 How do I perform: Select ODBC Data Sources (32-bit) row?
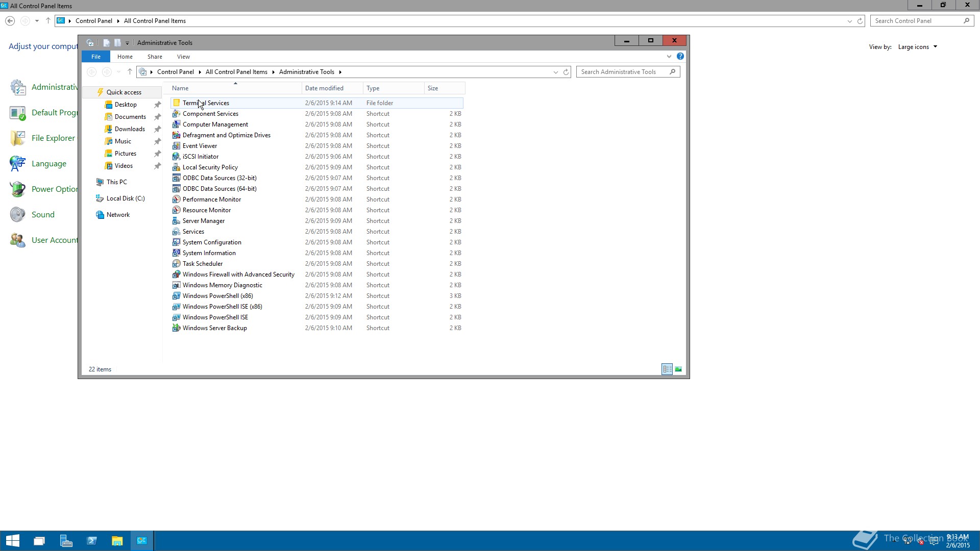coord(316,178)
